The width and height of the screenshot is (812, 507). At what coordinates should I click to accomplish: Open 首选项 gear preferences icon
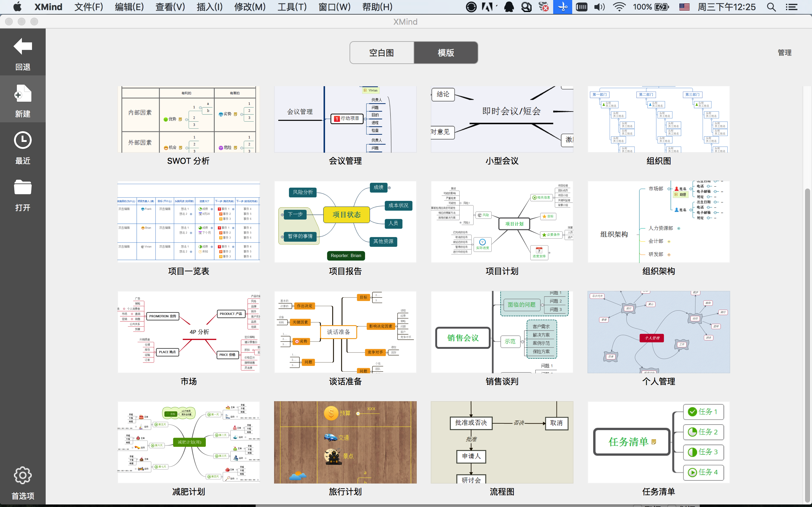(x=23, y=475)
